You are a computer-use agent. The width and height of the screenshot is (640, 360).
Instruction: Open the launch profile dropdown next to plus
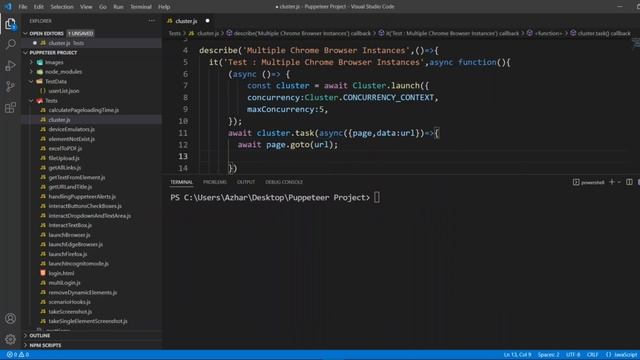619,182
